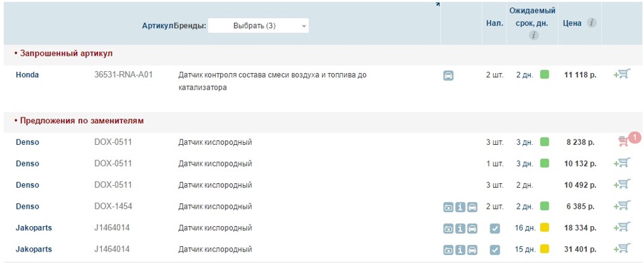Viewport: 644px width, 267px height.
Task: Click article number 36531-RNA-A01
Action: 123,74
